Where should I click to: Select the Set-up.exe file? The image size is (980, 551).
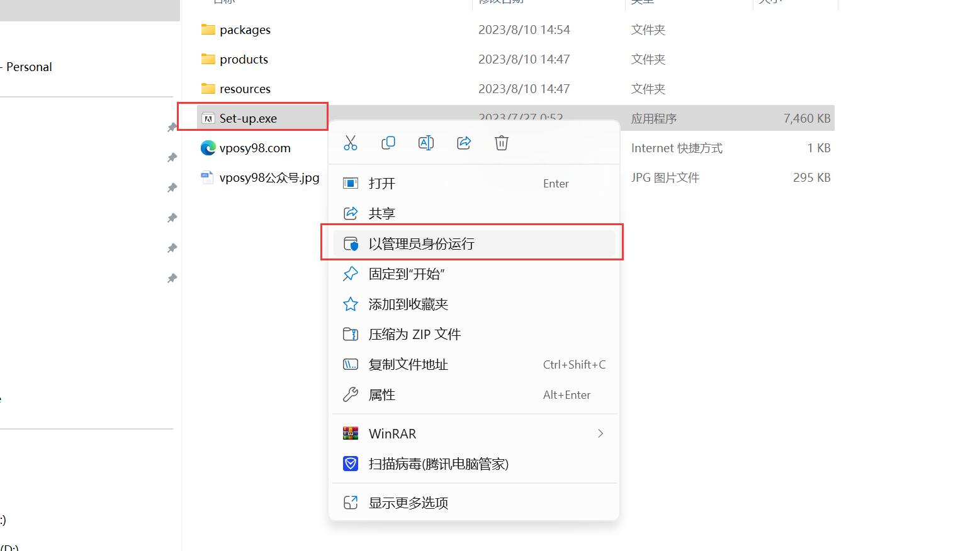click(248, 118)
